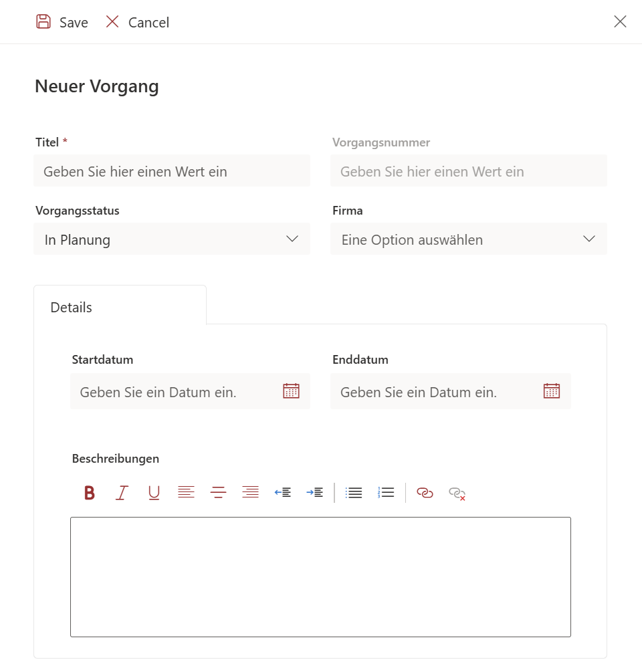Screen dimensions: 642x672
Task: Toggle bold formatting in Beschreibungen editor
Action: 90,493
